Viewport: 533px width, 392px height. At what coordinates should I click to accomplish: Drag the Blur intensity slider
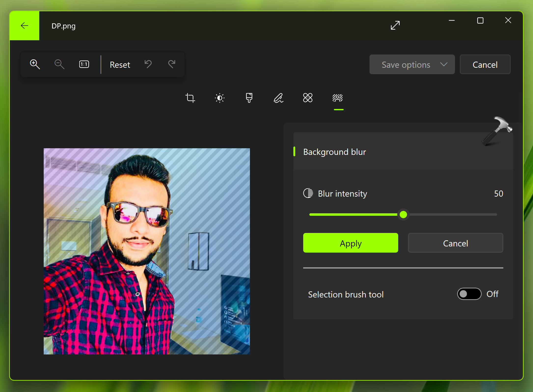(x=401, y=214)
